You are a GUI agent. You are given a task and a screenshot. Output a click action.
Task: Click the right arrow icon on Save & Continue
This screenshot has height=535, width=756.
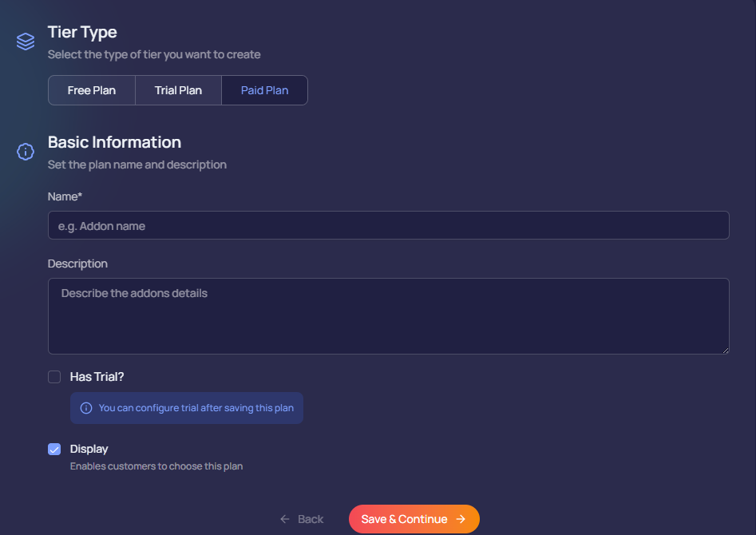tap(461, 519)
